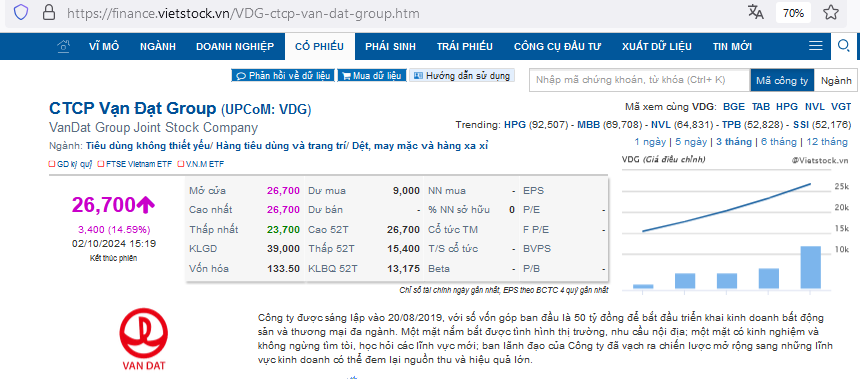Click the translate page icon
This screenshot has width=860, height=379.
(x=756, y=13)
